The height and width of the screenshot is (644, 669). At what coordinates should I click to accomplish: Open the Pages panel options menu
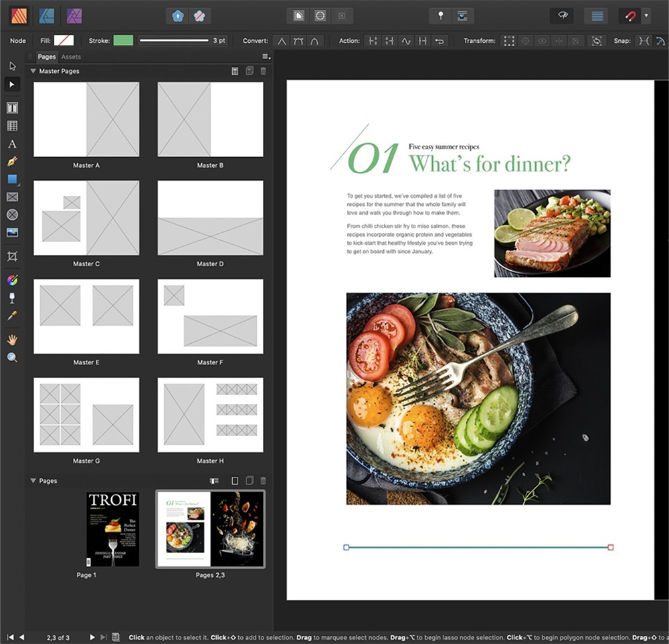tap(266, 56)
